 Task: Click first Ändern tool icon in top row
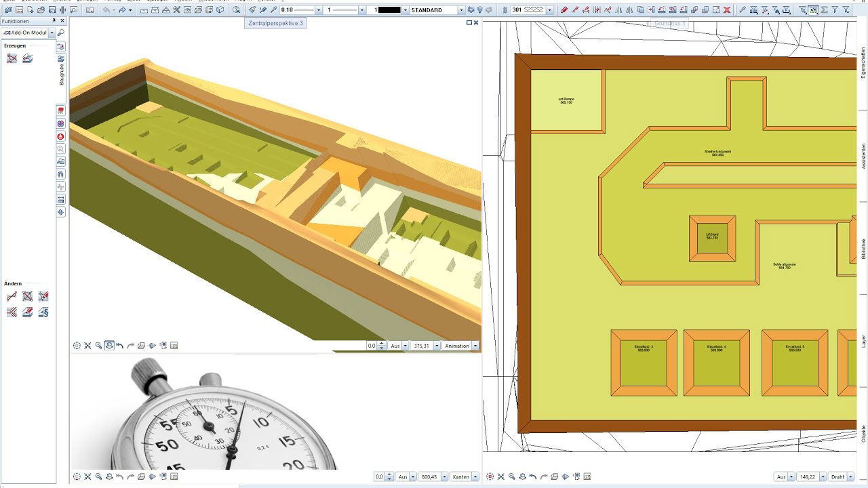pyautogui.click(x=12, y=296)
